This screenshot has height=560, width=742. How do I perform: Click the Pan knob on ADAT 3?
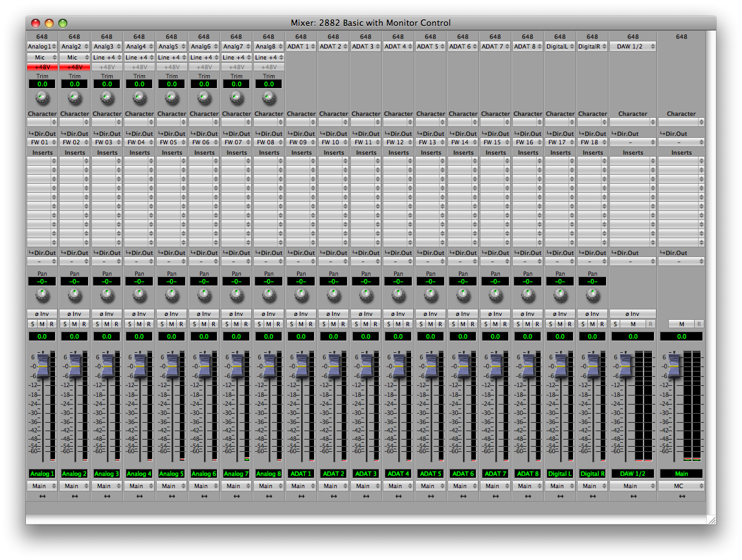click(x=366, y=295)
